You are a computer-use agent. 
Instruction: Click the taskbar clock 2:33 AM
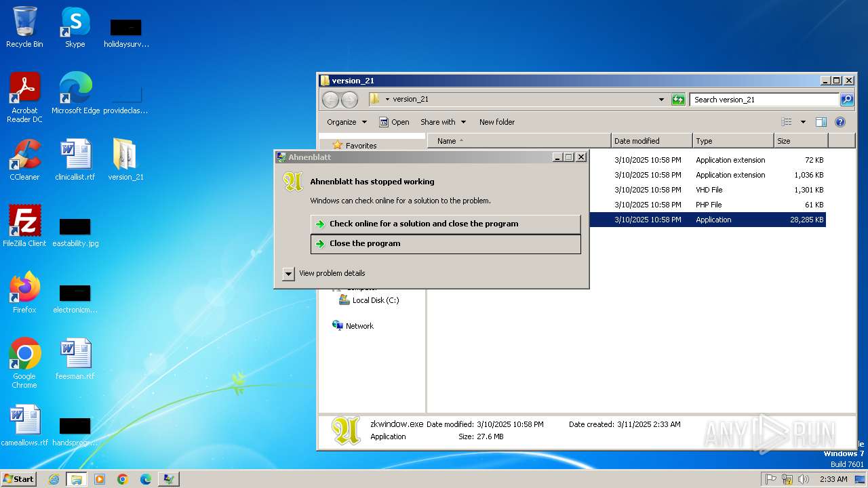[x=833, y=479]
